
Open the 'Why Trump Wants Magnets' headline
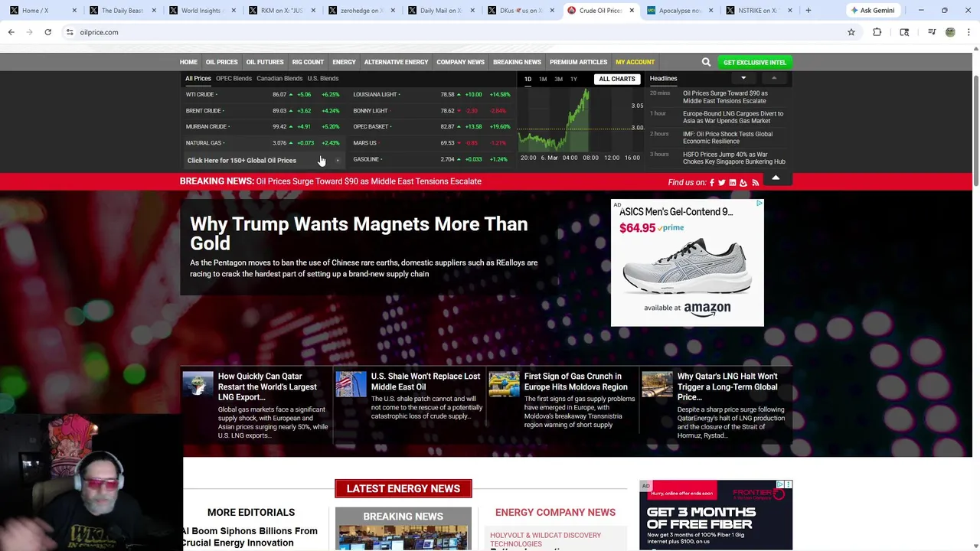pos(358,233)
